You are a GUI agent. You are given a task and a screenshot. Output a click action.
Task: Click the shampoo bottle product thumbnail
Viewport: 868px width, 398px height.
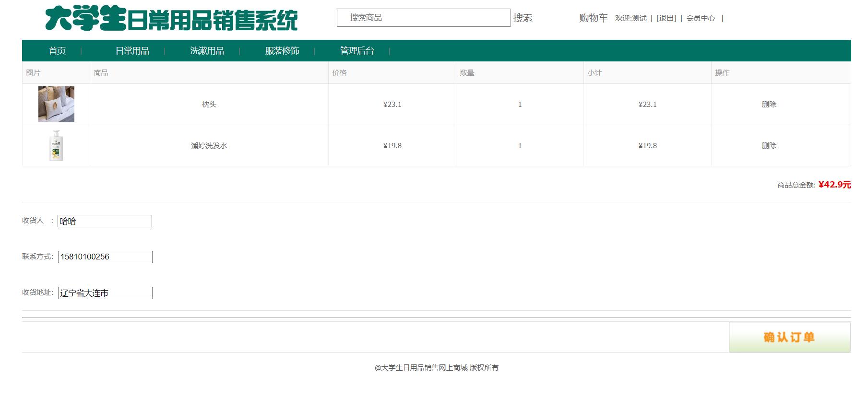point(56,145)
